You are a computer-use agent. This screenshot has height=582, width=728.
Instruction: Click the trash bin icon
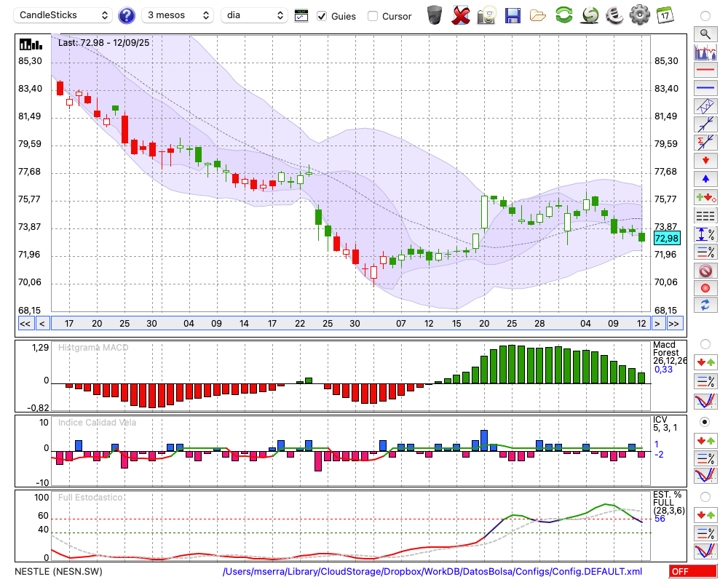[435, 15]
